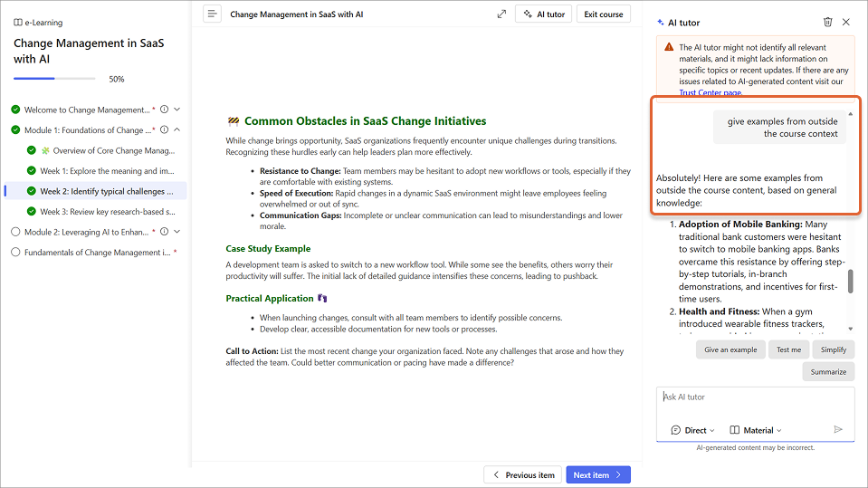
Task: Click info icon beside Module 1
Action: click(x=165, y=129)
